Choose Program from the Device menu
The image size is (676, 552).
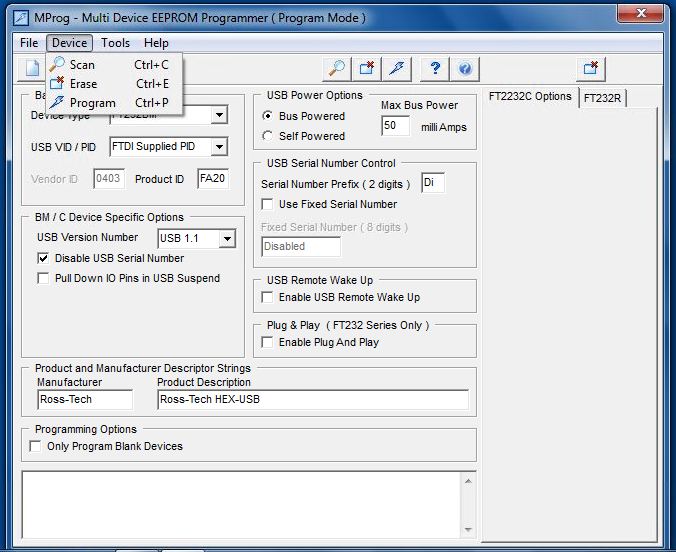coord(115,103)
